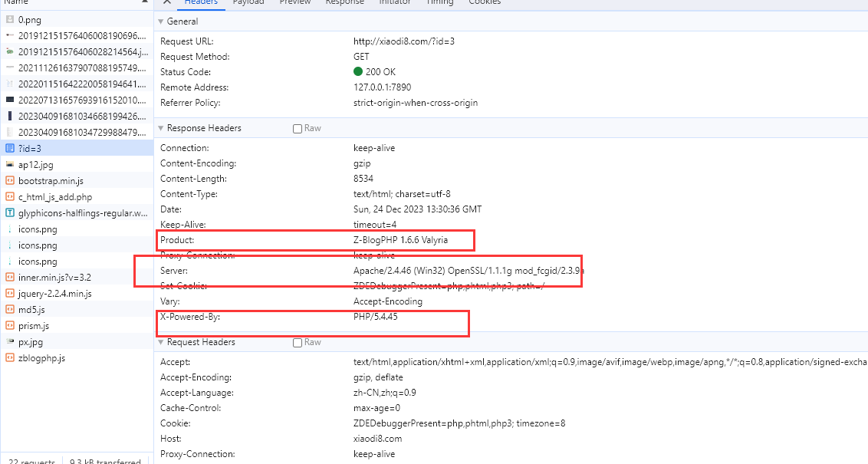Click the Request Method value GET
The height and width of the screenshot is (464, 868).
(361, 57)
